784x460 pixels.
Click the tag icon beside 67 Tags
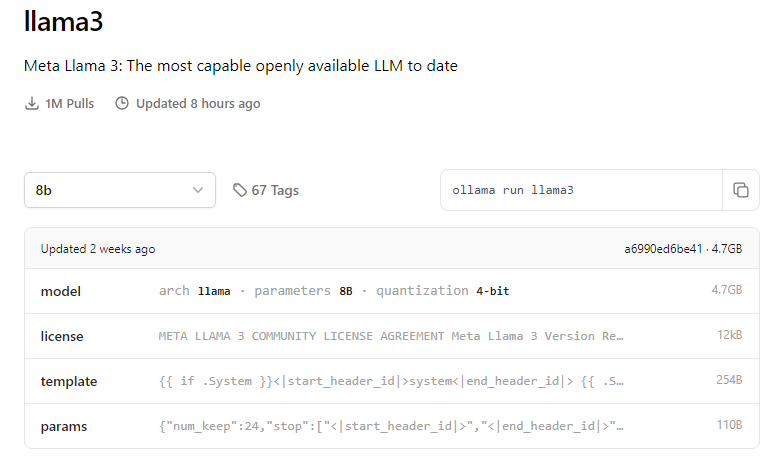[239, 190]
